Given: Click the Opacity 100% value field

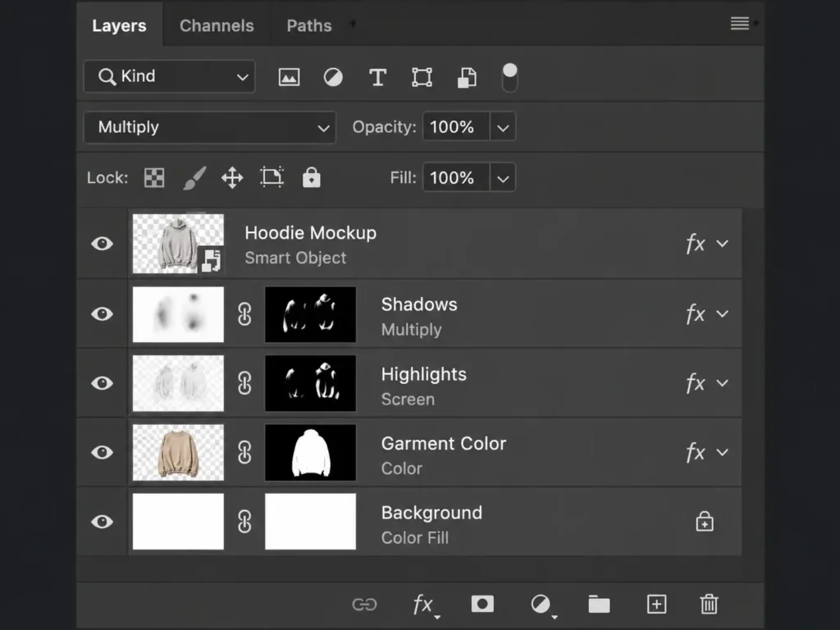Looking at the screenshot, I should click(456, 127).
